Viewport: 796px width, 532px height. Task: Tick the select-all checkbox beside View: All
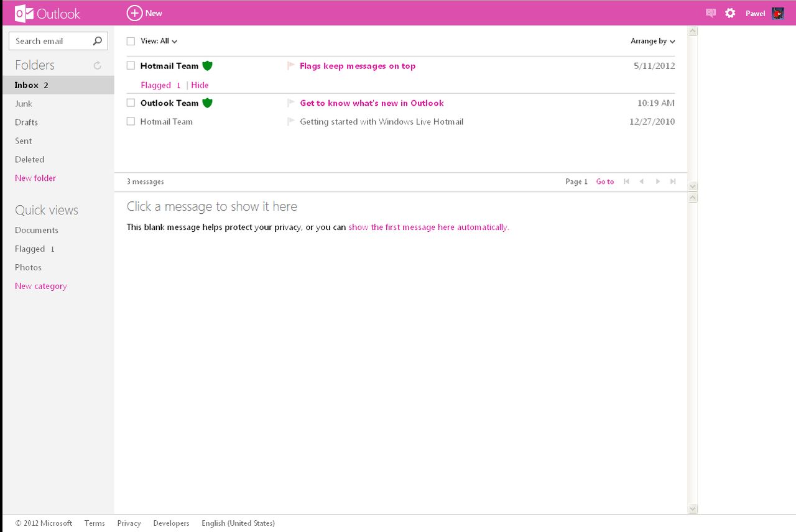click(131, 41)
